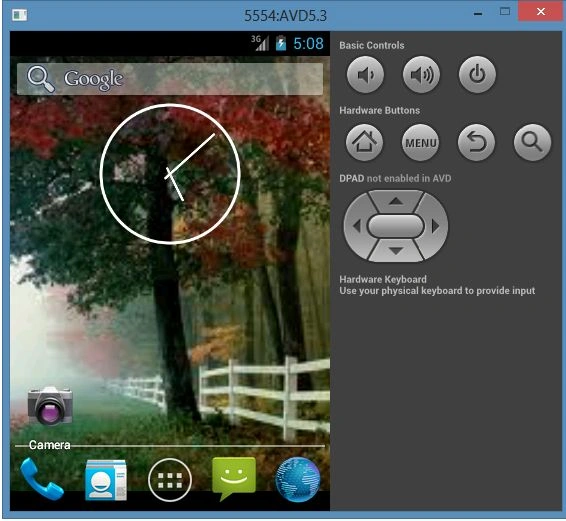Launch the Messaging app in the dock

[234, 478]
